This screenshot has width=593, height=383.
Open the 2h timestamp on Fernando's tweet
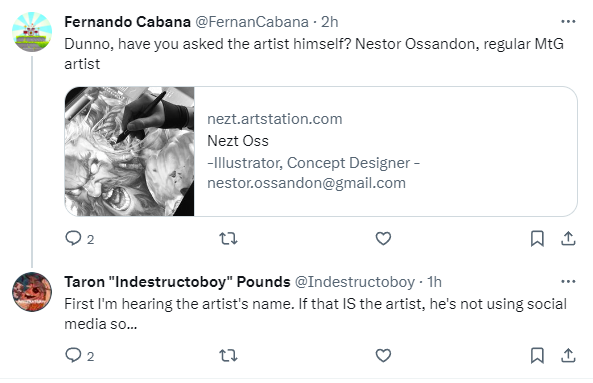(329, 22)
